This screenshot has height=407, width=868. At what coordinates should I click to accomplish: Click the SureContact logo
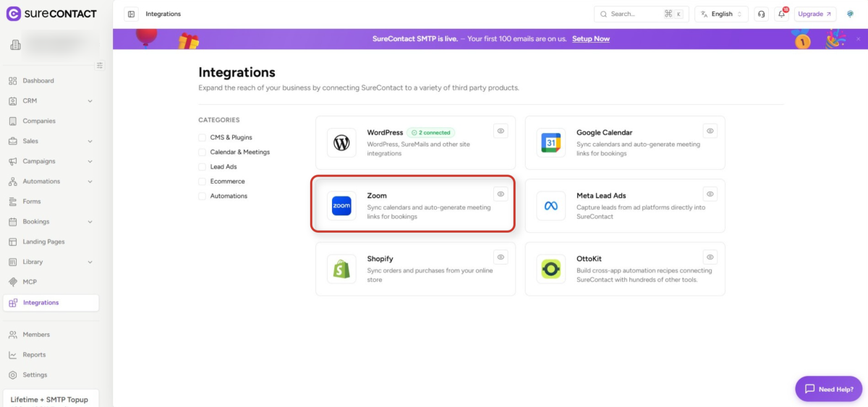[51, 14]
